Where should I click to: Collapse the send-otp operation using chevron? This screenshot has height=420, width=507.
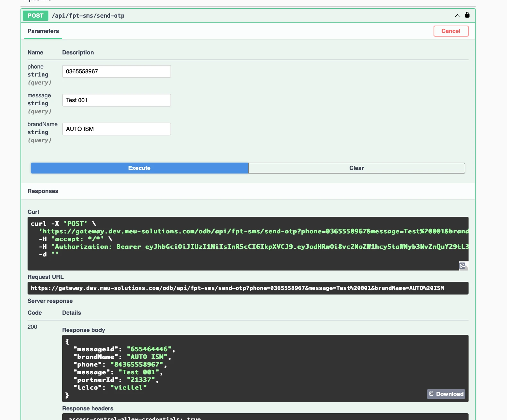click(x=457, y=16)
